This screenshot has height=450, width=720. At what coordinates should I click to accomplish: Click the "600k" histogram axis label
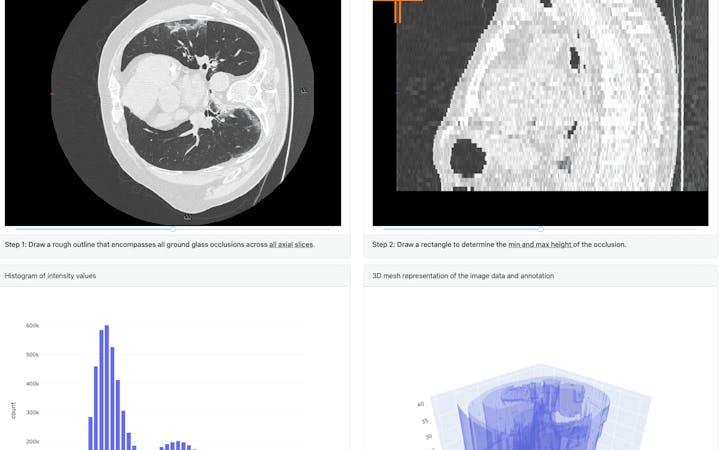(33, 326)
